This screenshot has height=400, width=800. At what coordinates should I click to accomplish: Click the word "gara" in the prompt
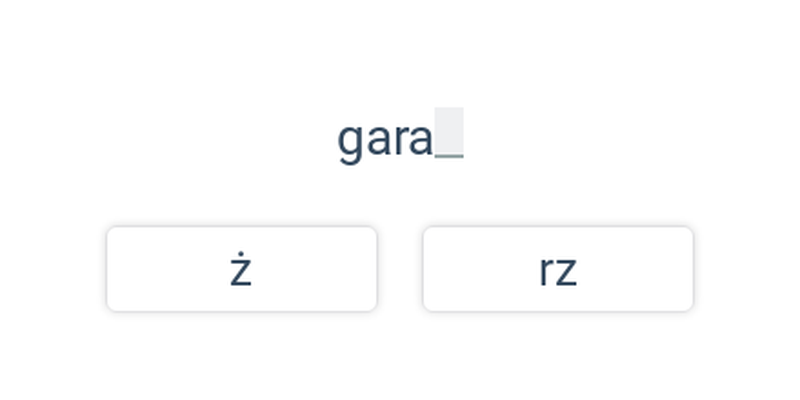[385, 139]
